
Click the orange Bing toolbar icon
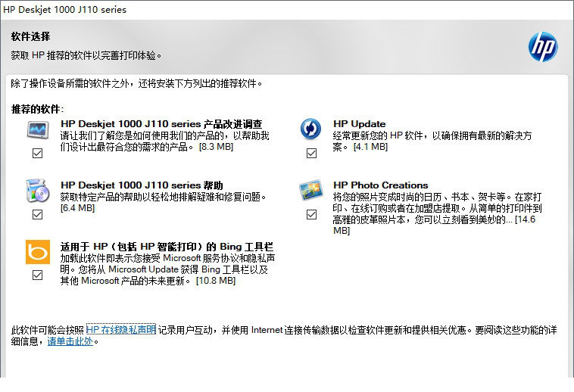38,252
